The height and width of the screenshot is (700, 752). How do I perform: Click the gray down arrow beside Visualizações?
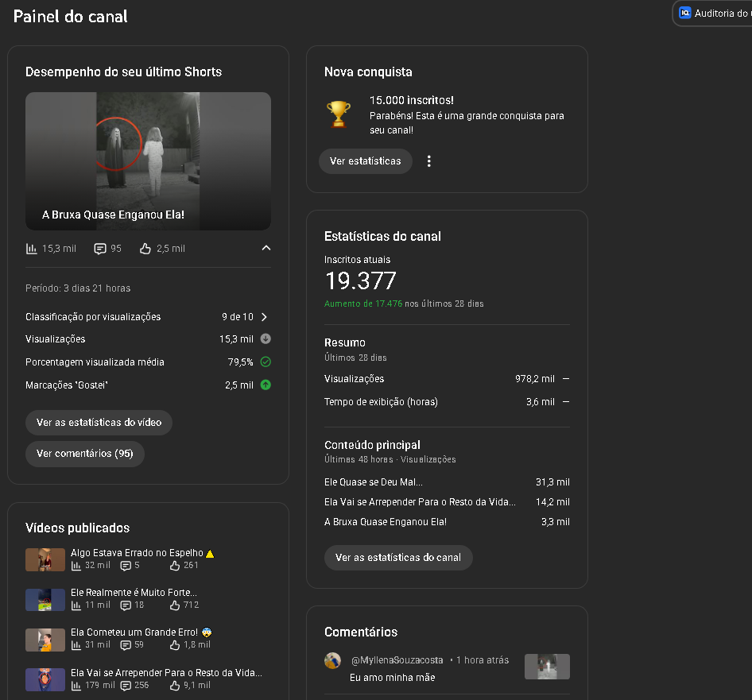point(266,339)
